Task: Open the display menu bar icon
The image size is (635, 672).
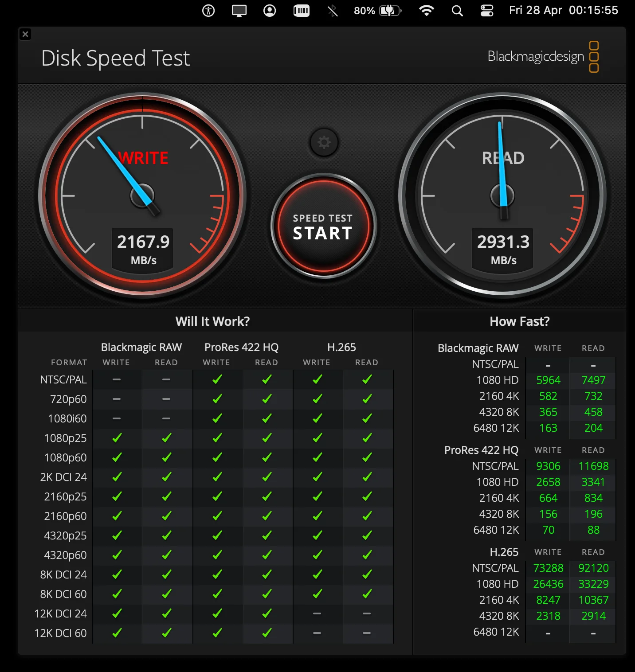Action: 239,11
